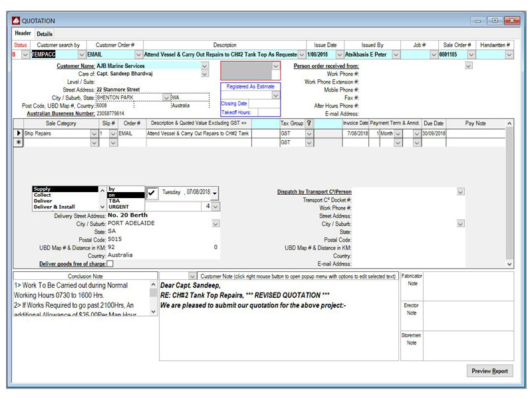Expand the Customer search by TEMPACC dropdown
Viewport: 532px width, 399px height.
[x=82, y=55]
